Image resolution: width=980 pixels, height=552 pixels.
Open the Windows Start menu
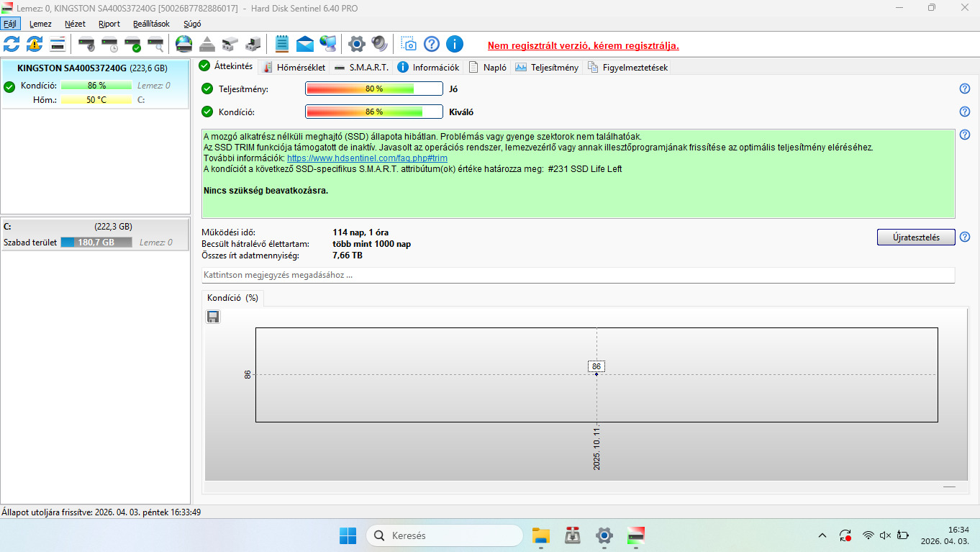click(x=348, y=535)
